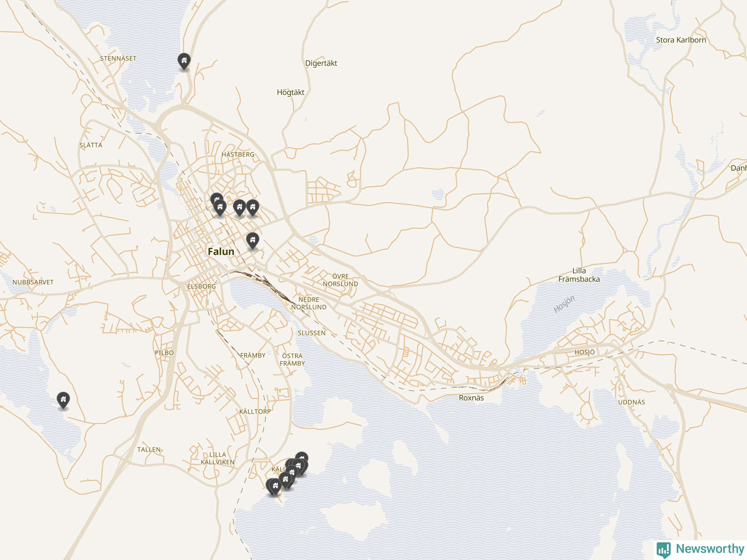The width and height of the screenshot is (747, 560).
Task: Click the house marker near Stennäset lake
Action: [x=184, y=61]
